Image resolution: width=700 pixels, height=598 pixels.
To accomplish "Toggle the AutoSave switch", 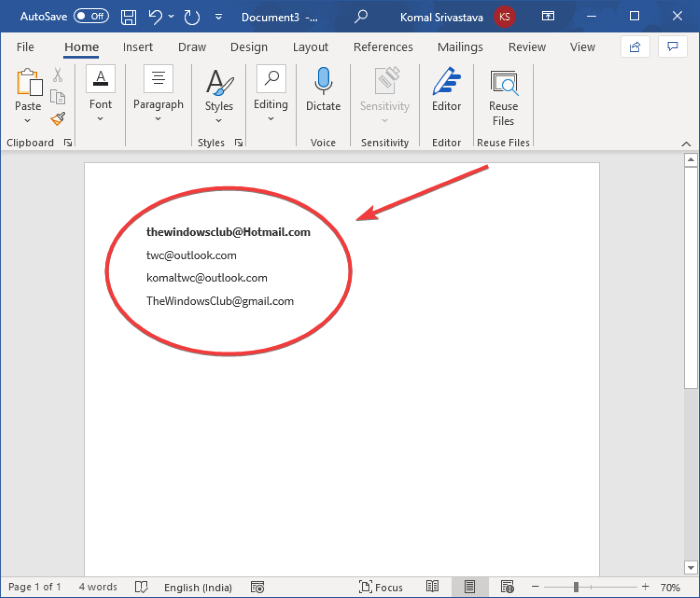I will pyautogui.click(x=91, y=17).
